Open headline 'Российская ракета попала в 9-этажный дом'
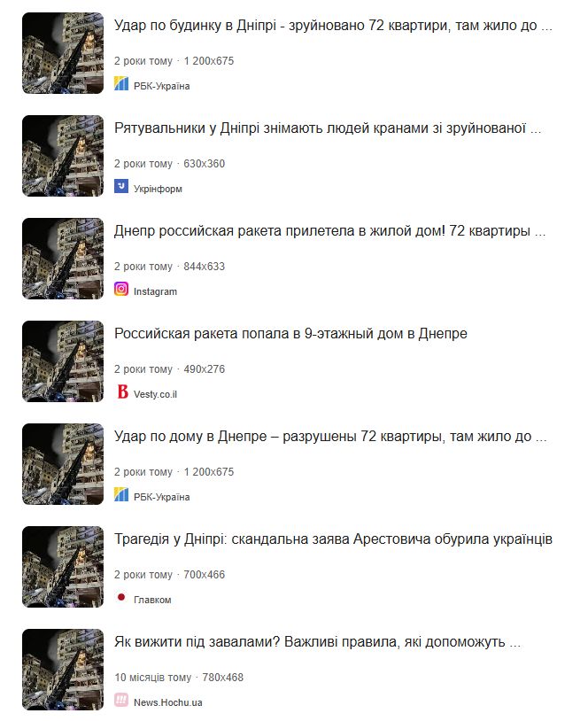Viewport: 588px width, 721px height. tap(290, 333)
